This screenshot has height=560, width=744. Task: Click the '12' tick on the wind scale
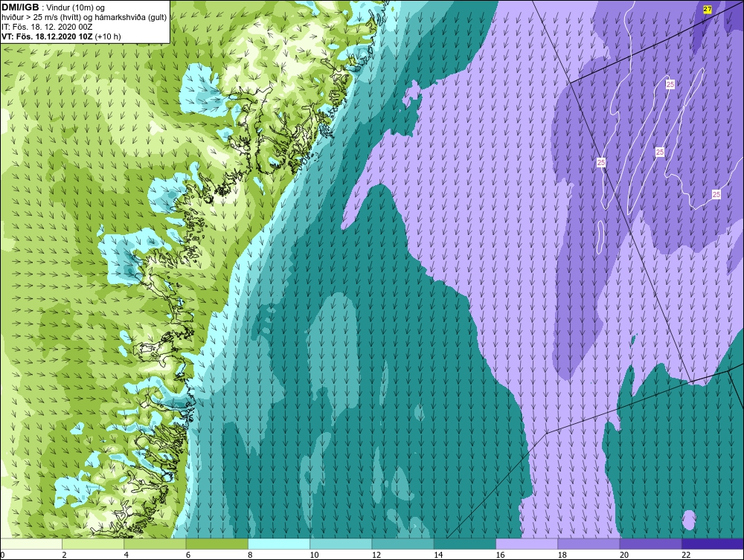tap(376, 556)
